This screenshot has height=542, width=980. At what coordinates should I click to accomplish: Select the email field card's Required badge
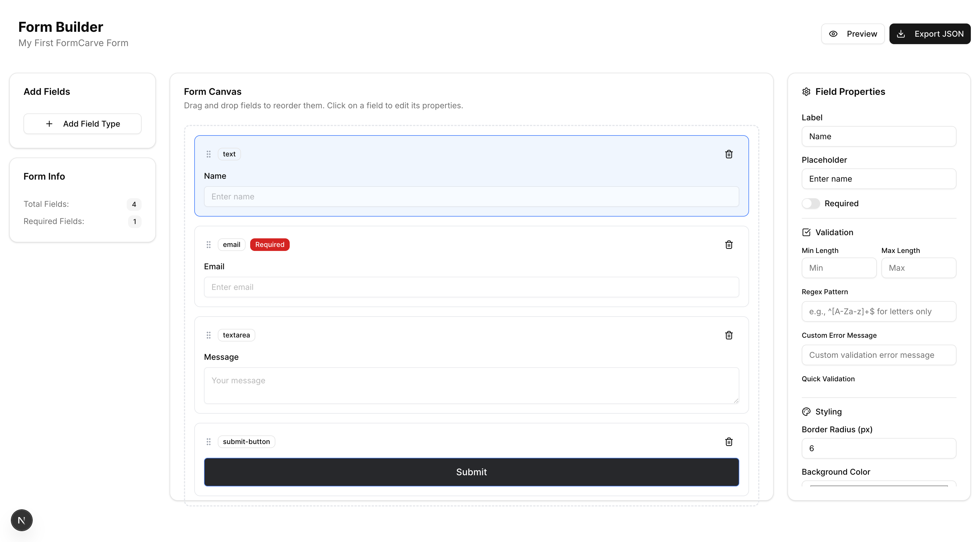pyautogui.click(x=269, y=245)
